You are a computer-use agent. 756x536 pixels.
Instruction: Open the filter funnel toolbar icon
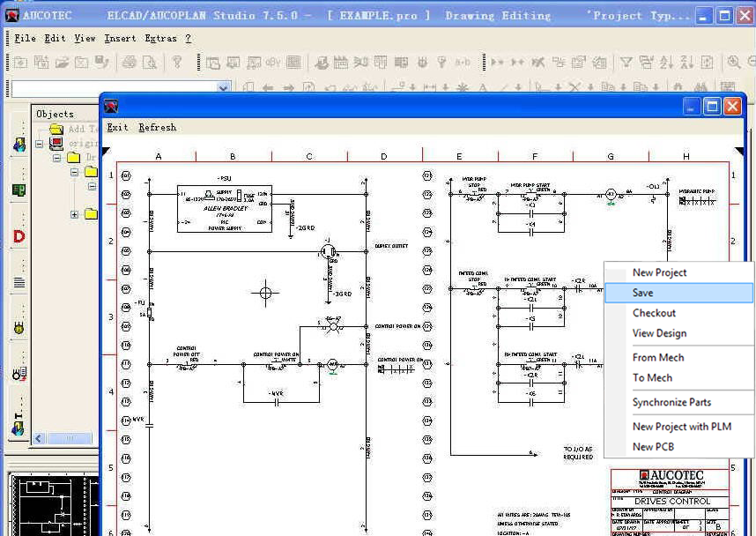click(627, 62)
